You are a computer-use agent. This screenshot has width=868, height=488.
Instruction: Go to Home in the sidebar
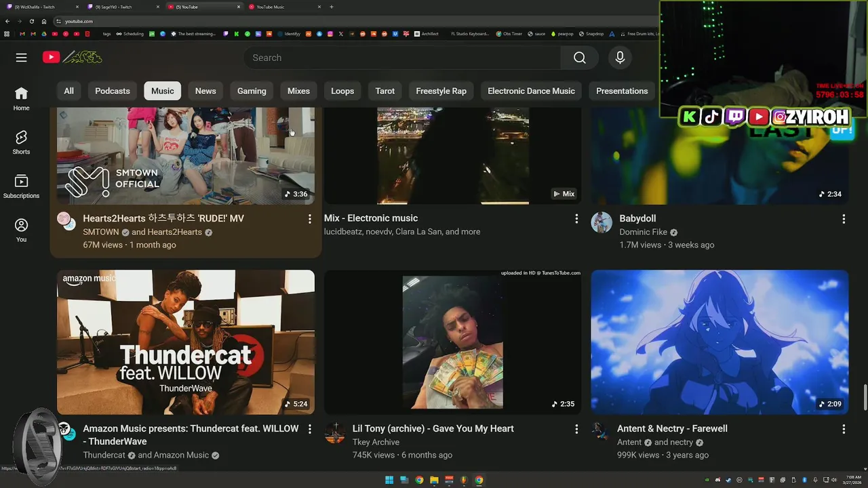coord(21,99)
